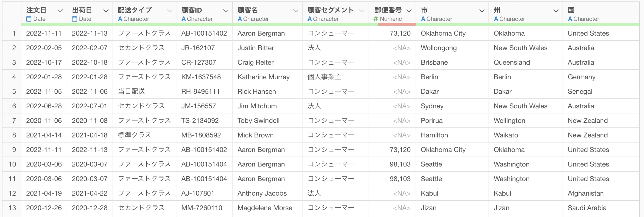Open the 顧客セグメント column menu
The image size is (644, 217).
(361, 11)
